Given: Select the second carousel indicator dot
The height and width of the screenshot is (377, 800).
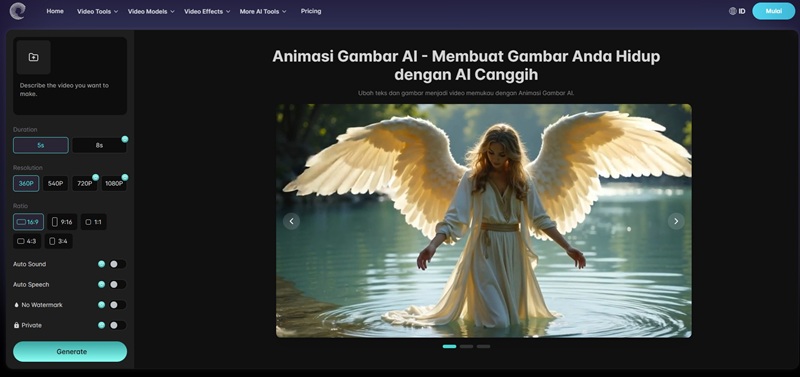Looking at the screenshot, I should pyautogui.click(x=466, y=346).
